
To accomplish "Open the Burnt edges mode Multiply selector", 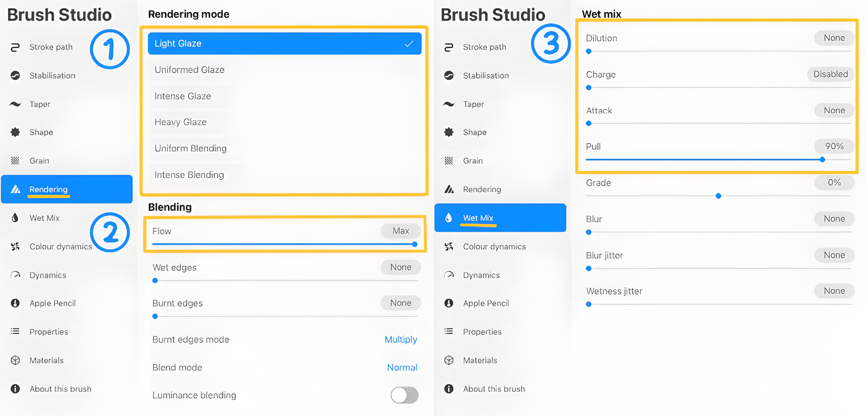I will click(401, 340).
